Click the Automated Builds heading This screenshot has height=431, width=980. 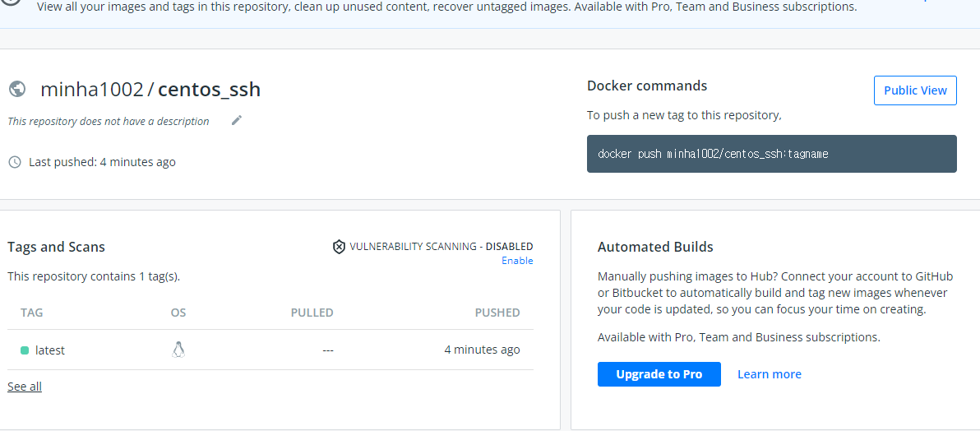coord(655,247)
